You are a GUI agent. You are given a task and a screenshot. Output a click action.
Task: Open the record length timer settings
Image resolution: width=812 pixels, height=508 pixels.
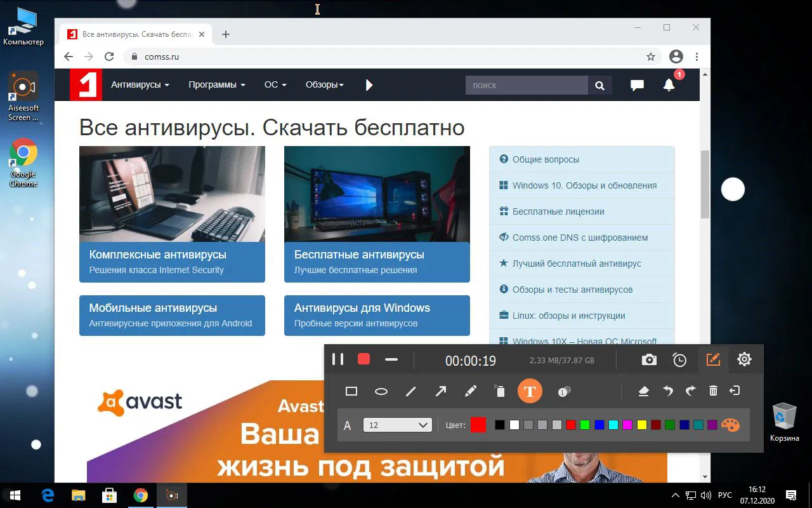(679, 359)
